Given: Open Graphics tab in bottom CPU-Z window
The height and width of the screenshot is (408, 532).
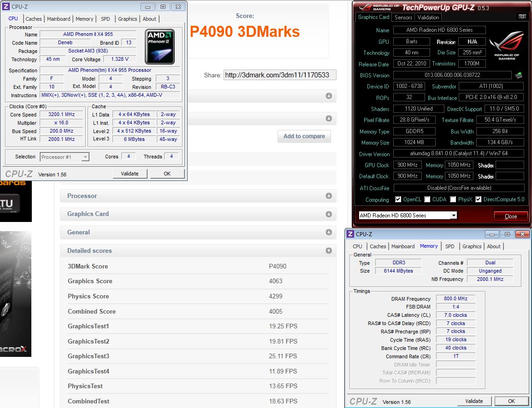Looking at the screenshot, I should pyautogui.click(x=472, y=246).
